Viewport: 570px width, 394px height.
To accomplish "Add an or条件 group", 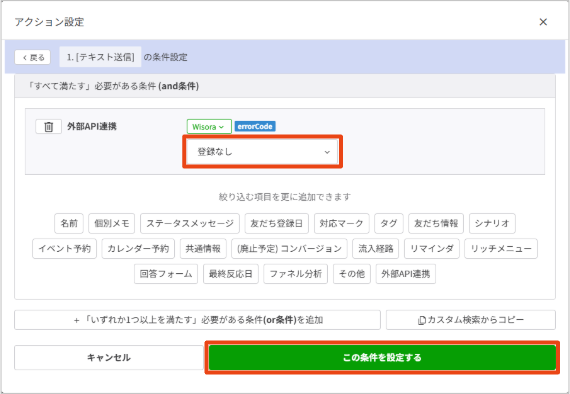I will [197, 320].
